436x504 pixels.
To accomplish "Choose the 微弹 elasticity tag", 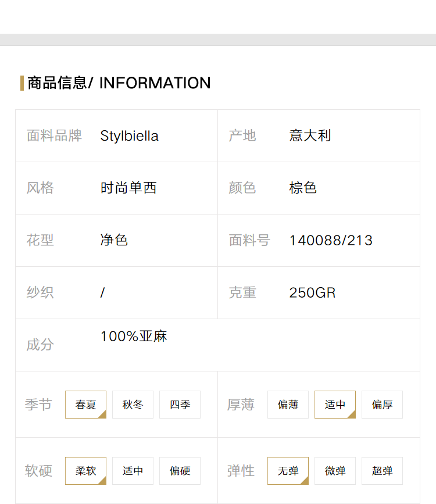I will pyautogui.click(x=335, y=470).
